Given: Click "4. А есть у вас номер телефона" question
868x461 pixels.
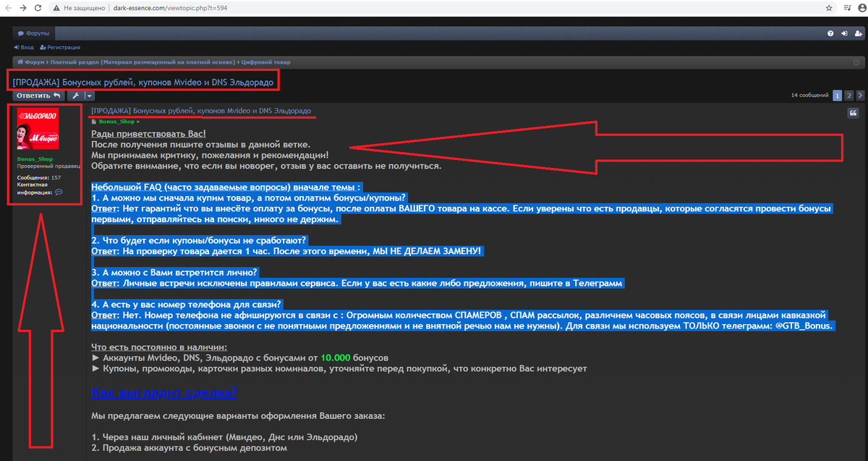Looking at the screenshot, I should coord(187,304).
